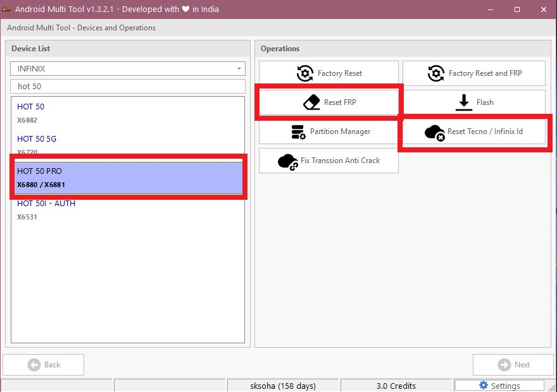Viewport: 557px width, 392px height.
Task: Click the Settings gear icon
Action: click(484, 386)
